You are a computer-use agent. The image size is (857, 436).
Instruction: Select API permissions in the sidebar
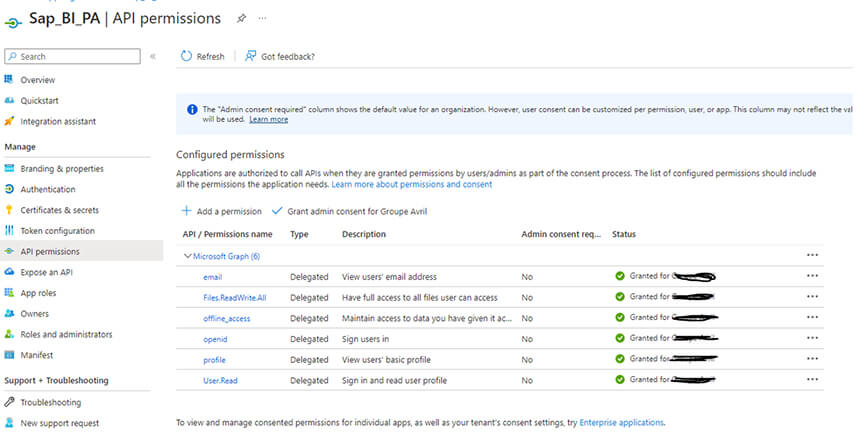(x=50, y=251)
